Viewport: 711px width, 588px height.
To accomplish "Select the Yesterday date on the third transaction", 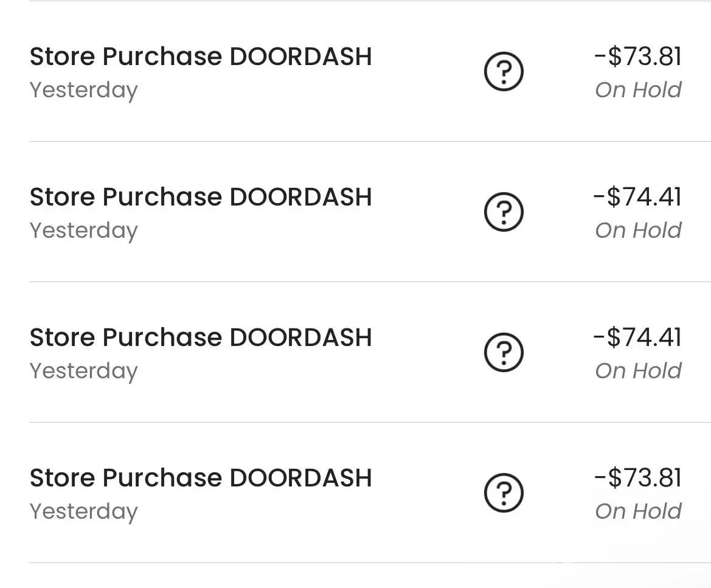I will [84, 371].
